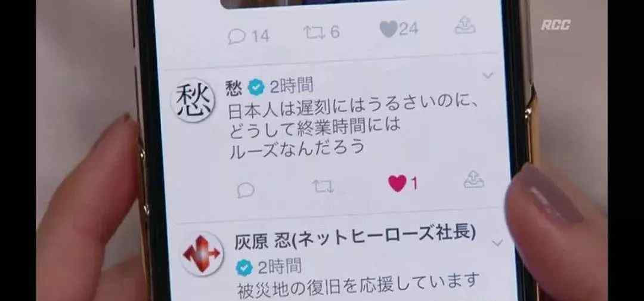Open the 2時間 timestamp on 灰原 忍's tweet

tap(280, 267)
